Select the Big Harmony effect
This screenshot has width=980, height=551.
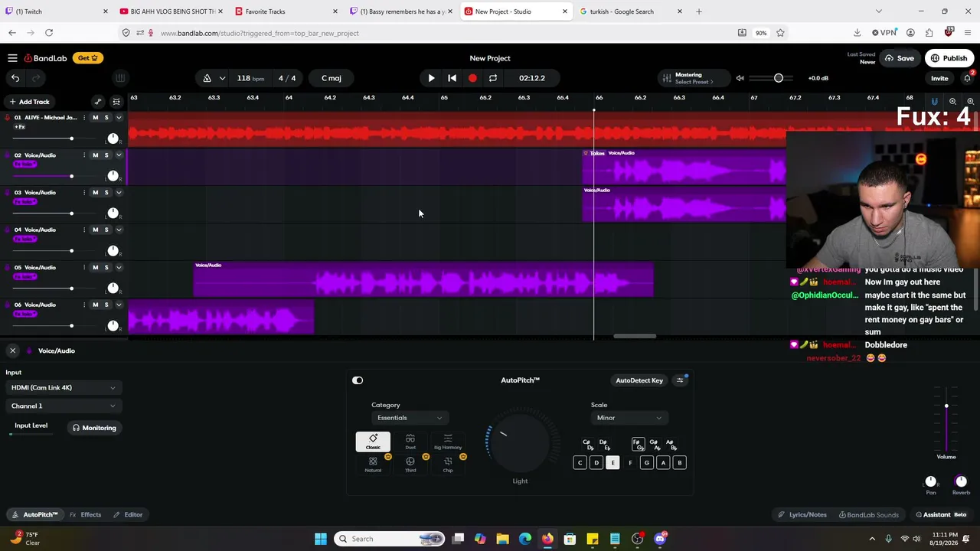(x=448, y=442)
